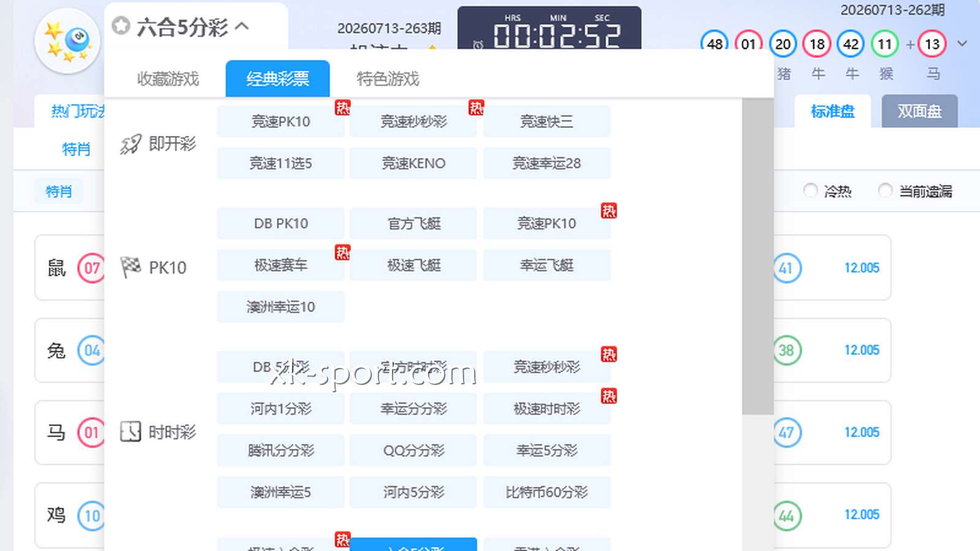Open the 收藏游戏 tab

(x=168, y=79)
